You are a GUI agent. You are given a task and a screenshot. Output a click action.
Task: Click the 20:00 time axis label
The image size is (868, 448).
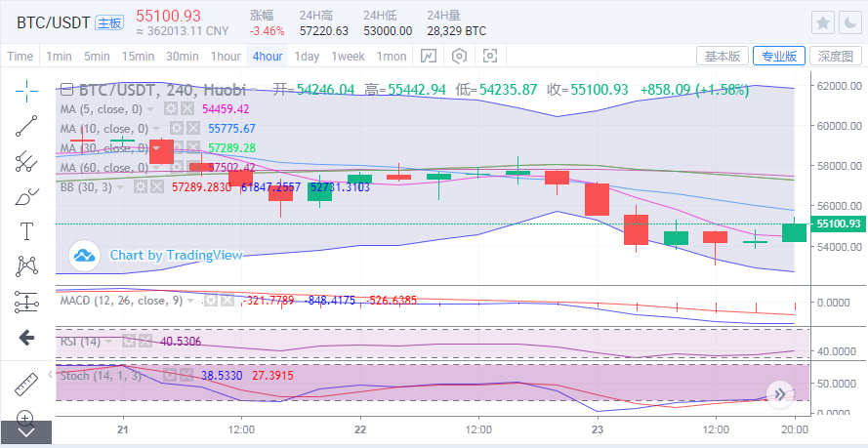click(x=795, y=429)
